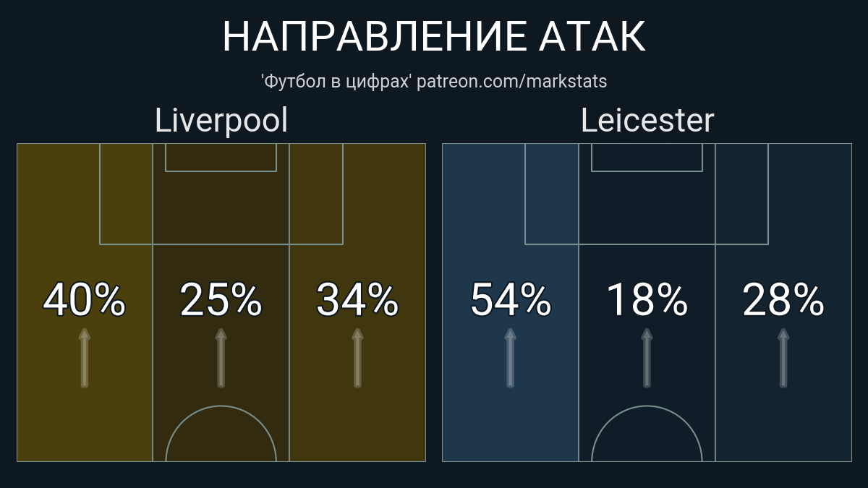Select the Leicester center circle arc
Screen dimensions: 868x488
pos(647,433)
